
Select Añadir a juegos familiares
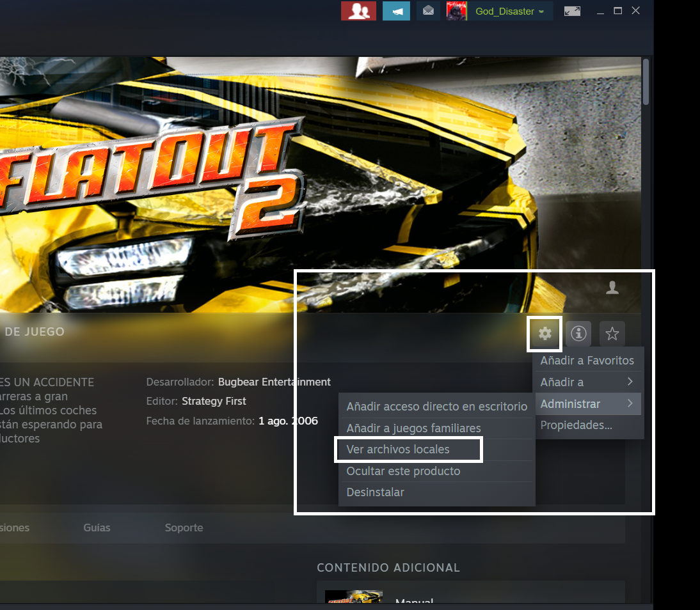(x=436, y=428)
